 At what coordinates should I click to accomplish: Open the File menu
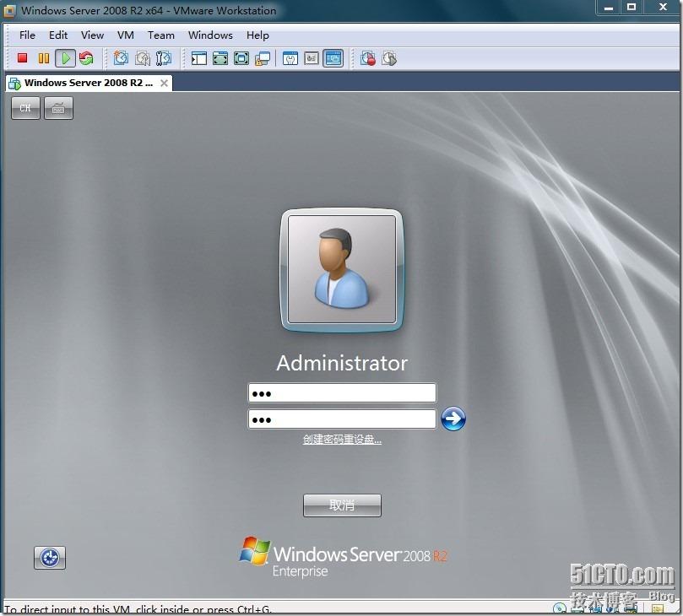click(27, 35)
